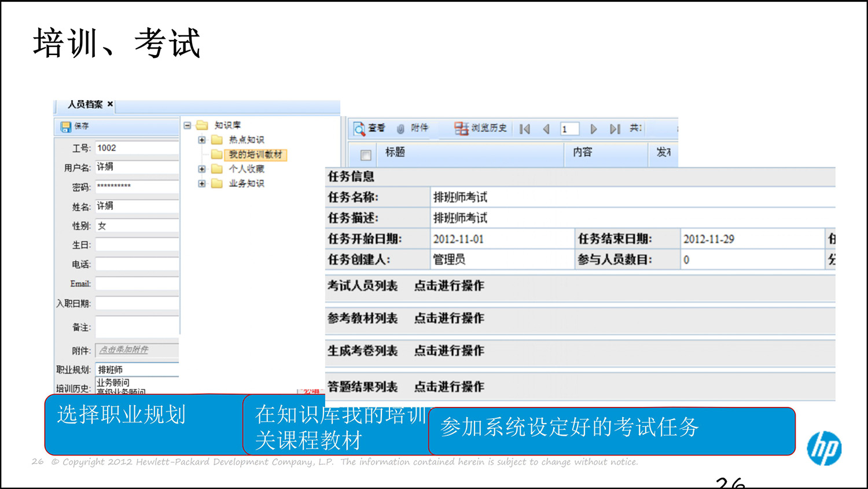Click the previous page arrow icon
The image size is (868, 489).
tap(546, 128)
